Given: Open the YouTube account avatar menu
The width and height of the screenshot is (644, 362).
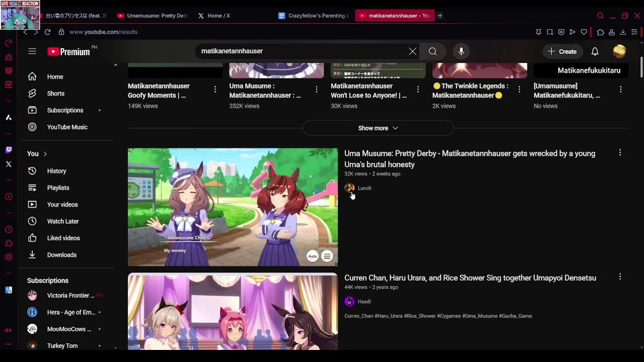Looking at the screenshot, I should pyautogui.click(x=619, y=51).
